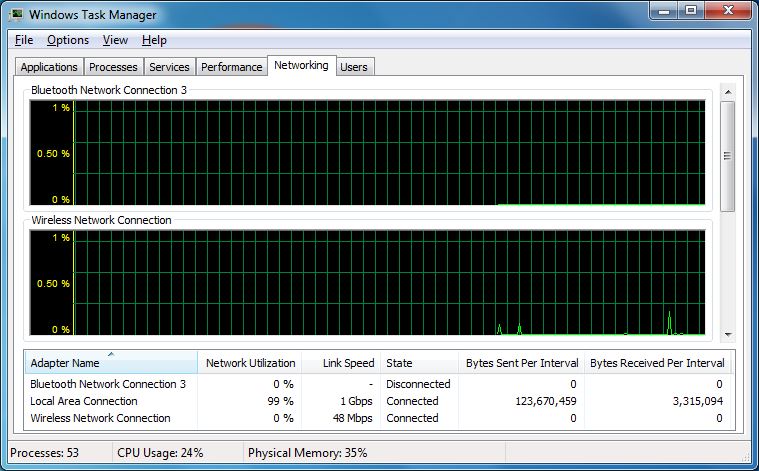
Task: Switch to the Applications tab
Action: (x=49, y=67)
